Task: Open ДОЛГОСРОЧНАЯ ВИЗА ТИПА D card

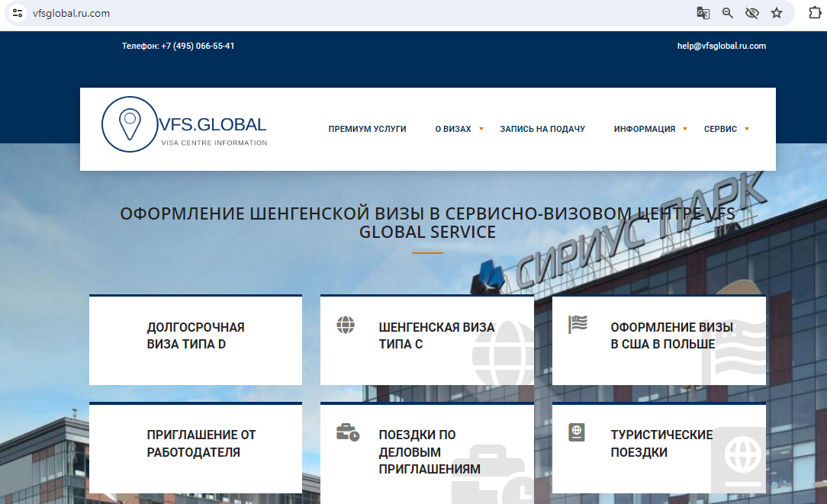Action: [195, 340]
